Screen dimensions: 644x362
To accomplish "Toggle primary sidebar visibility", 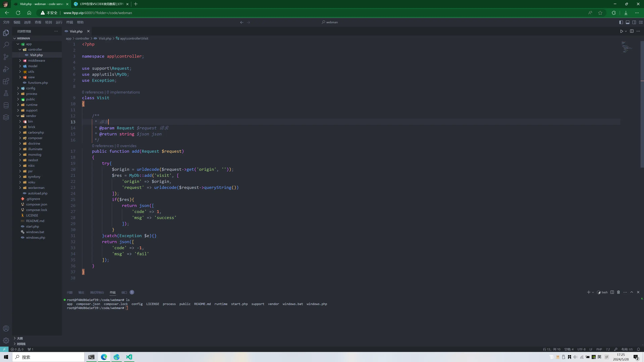I will pos(621,22).
